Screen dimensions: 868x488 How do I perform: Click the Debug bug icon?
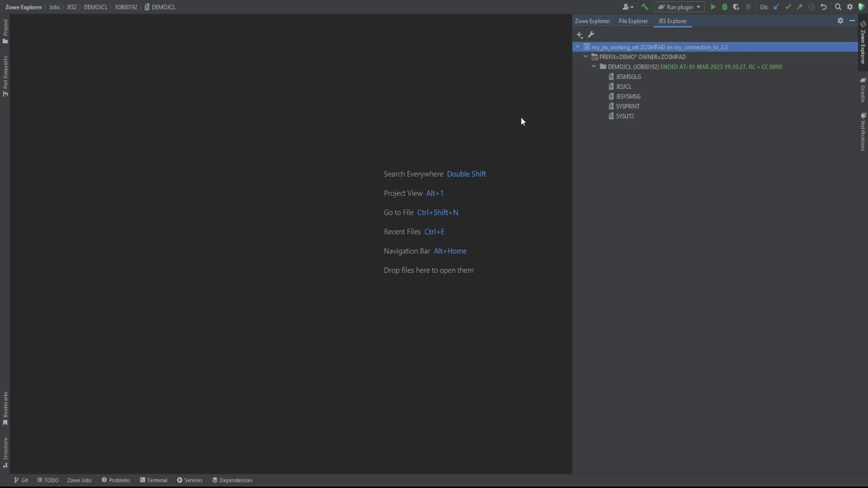(x=725, y=7)
